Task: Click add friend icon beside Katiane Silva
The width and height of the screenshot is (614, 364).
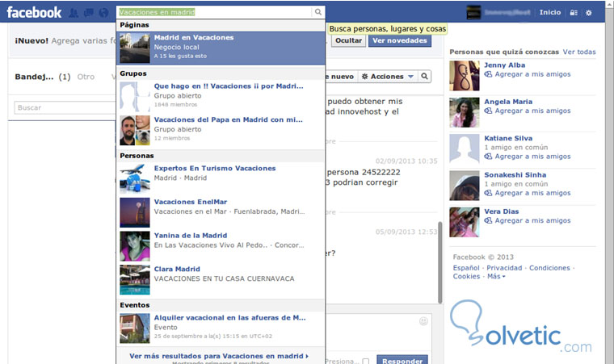Action: click(488, 156)
